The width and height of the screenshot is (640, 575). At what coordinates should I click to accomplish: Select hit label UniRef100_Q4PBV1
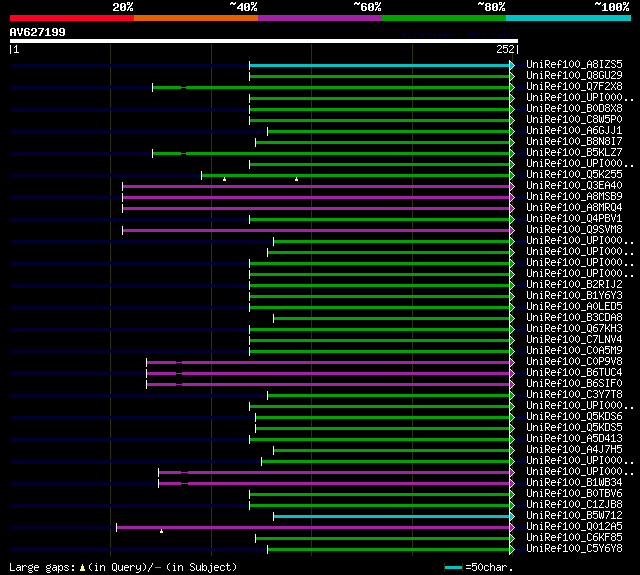[574, 219]
